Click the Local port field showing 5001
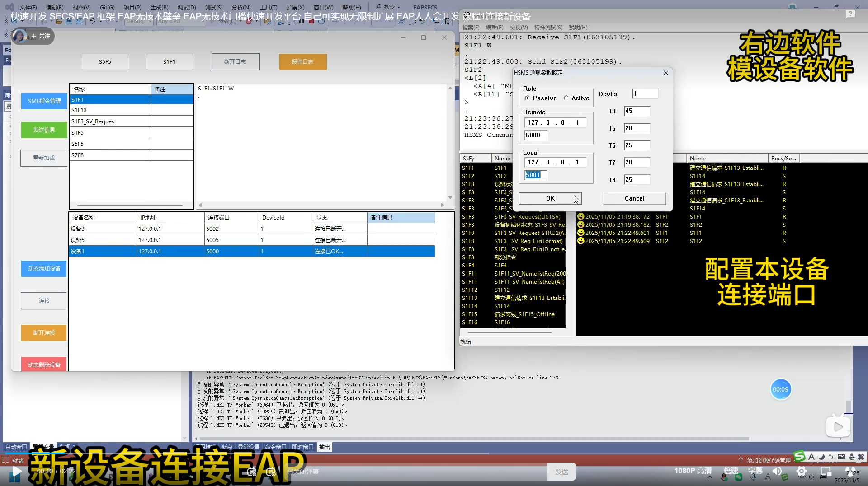The image size is (868, 486). 536,175
